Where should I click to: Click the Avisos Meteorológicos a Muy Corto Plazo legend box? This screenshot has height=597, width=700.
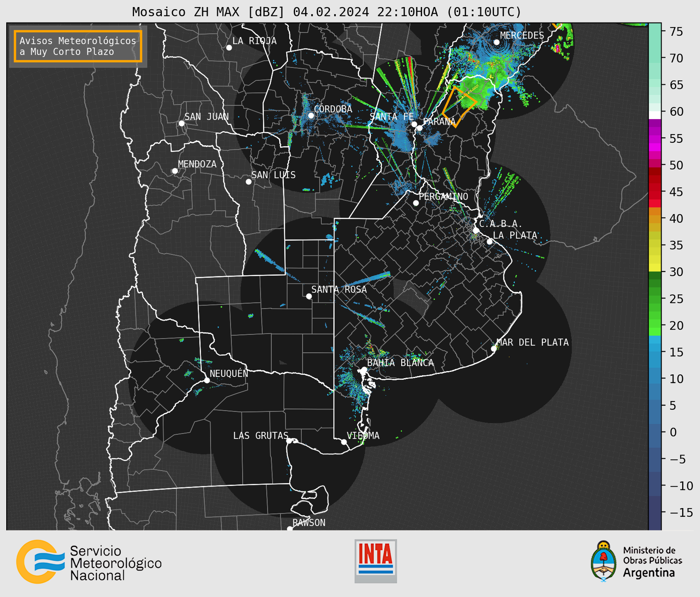click(x=78, y=46)
